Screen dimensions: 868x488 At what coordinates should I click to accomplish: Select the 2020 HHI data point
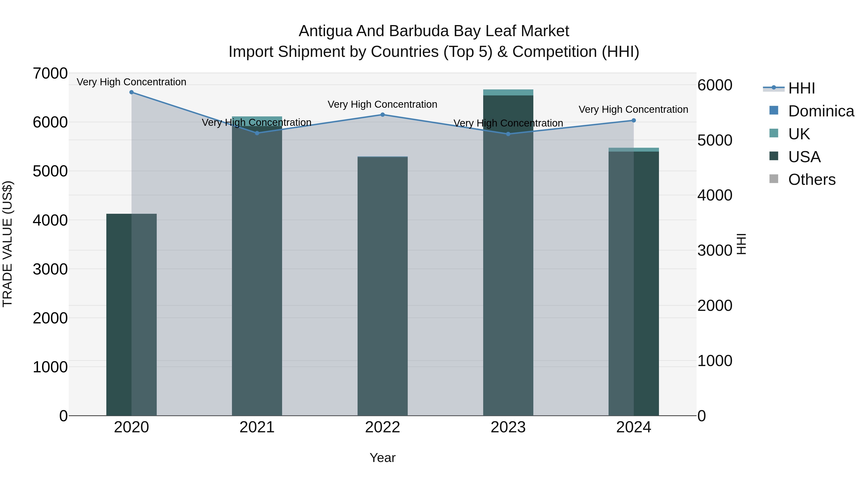pyautogui.click(x=131, y=92)
